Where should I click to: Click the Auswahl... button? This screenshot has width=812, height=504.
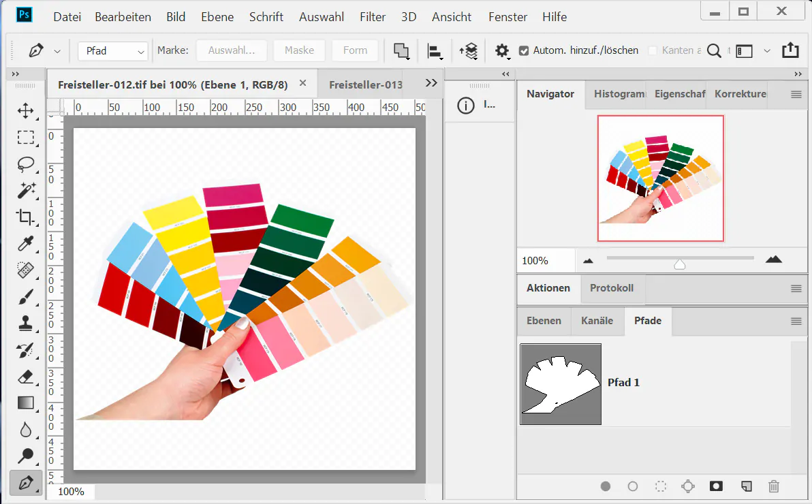232,50
